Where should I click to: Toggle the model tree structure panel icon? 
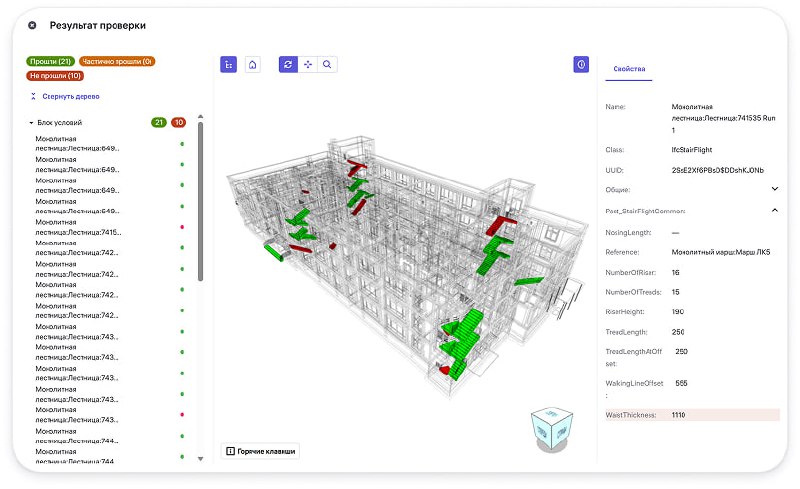(x=229, y=64)
